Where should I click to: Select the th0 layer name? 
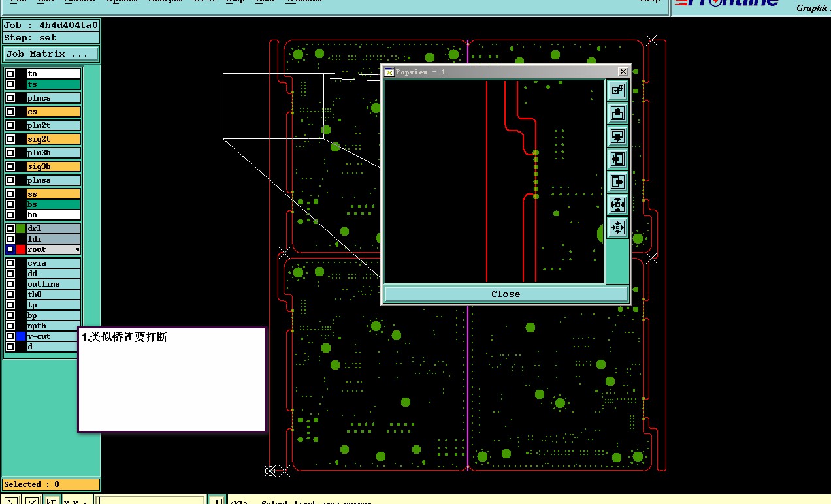[x=54, y=294]
